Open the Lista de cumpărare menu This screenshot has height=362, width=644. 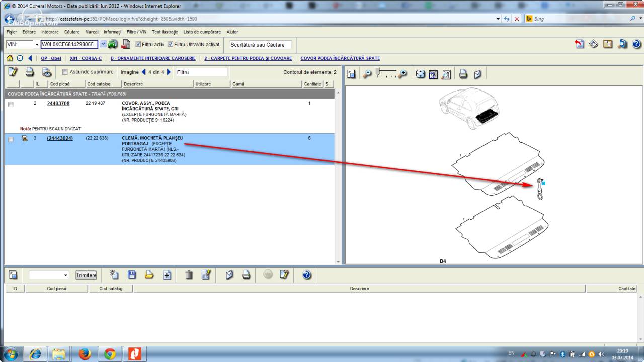tap(202, 32)
